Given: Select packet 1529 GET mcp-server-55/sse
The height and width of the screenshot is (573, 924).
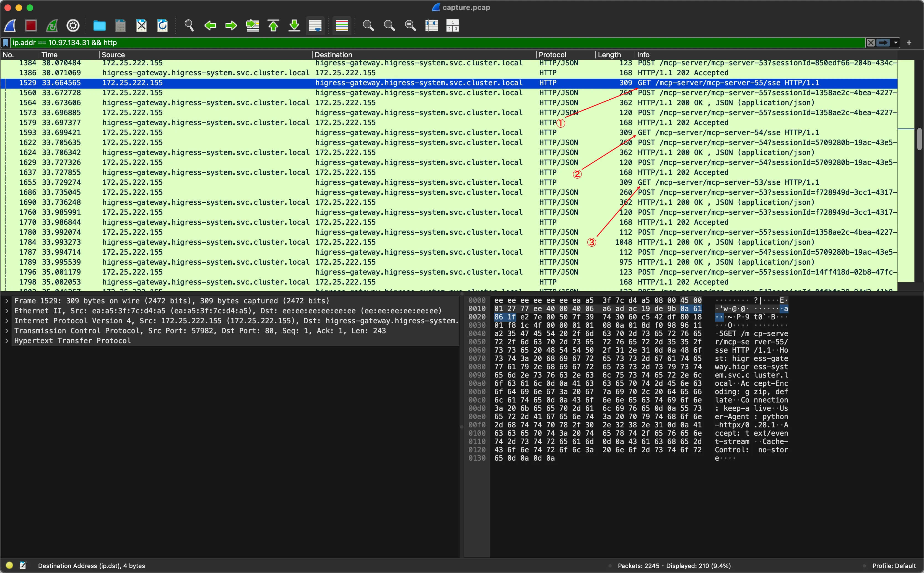Looking at the screenshot, I should click(449, 82).
